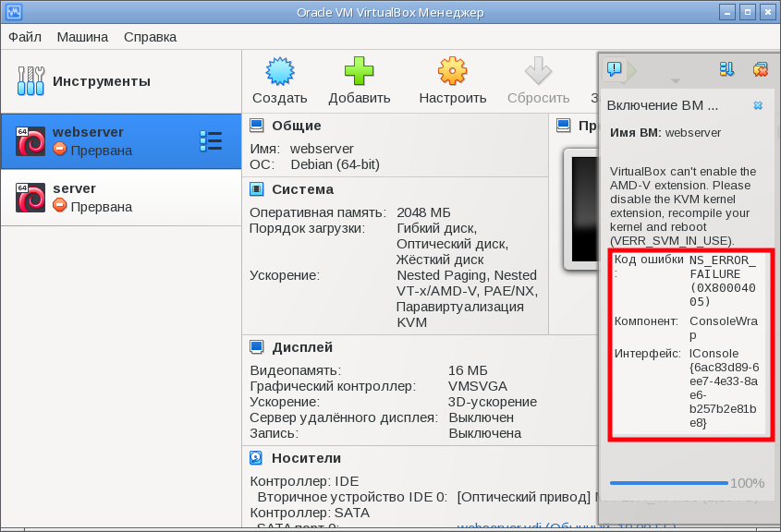The width and height of the screenshot is (781, 532).
Task: Select the webserver virtual machine
Action: pyautogui.click(x=121, y=141)
